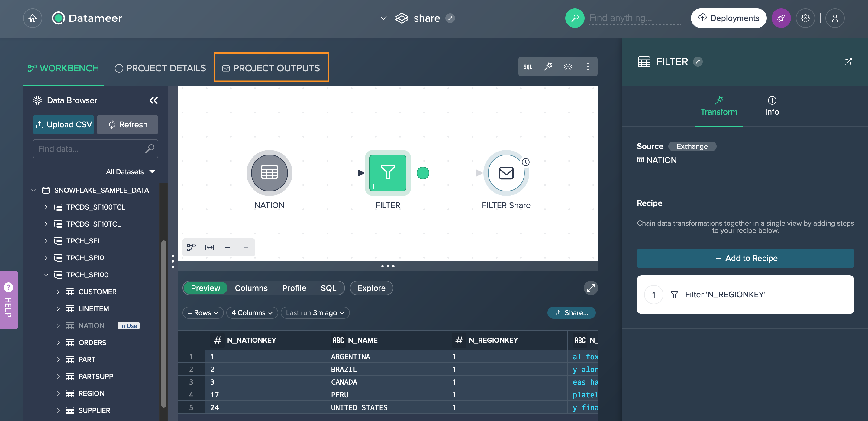
Task: Expand the preview with the fullscreen arrows icon
Action: pos(591,288)
